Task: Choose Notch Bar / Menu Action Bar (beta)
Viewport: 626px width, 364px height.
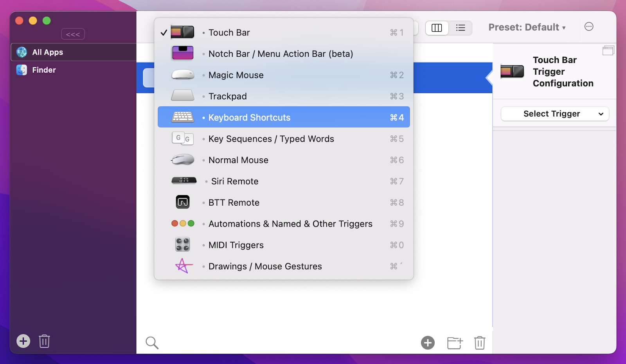Action: (280, 54)
